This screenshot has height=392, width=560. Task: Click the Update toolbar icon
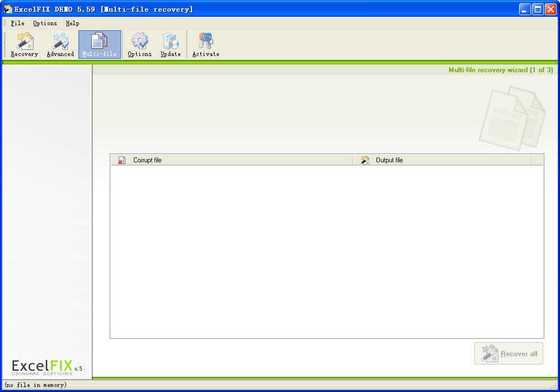pyautogui.click(x=170, y=45)
